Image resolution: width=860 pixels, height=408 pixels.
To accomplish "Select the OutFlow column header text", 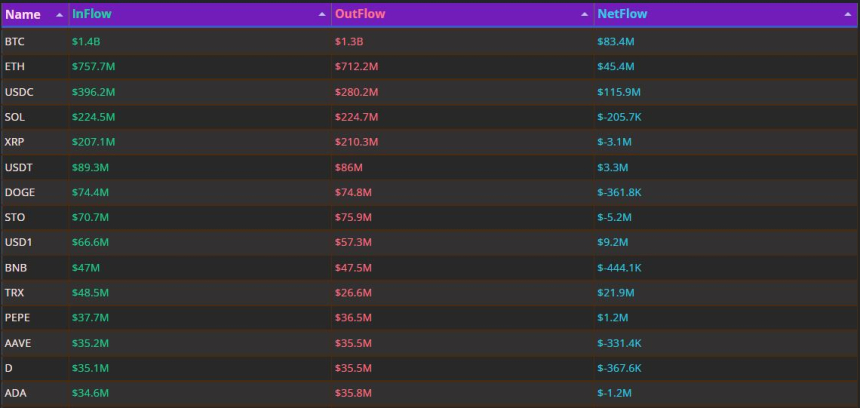I will coord(359,15).
